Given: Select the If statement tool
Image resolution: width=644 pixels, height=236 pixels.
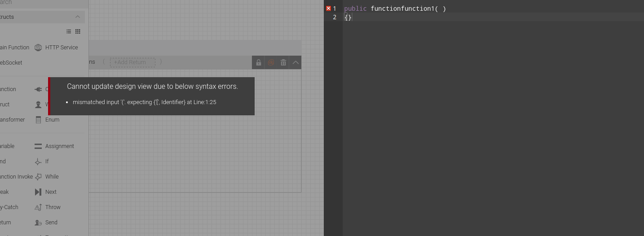Looking at the screenshot, I should click(42, 162).
